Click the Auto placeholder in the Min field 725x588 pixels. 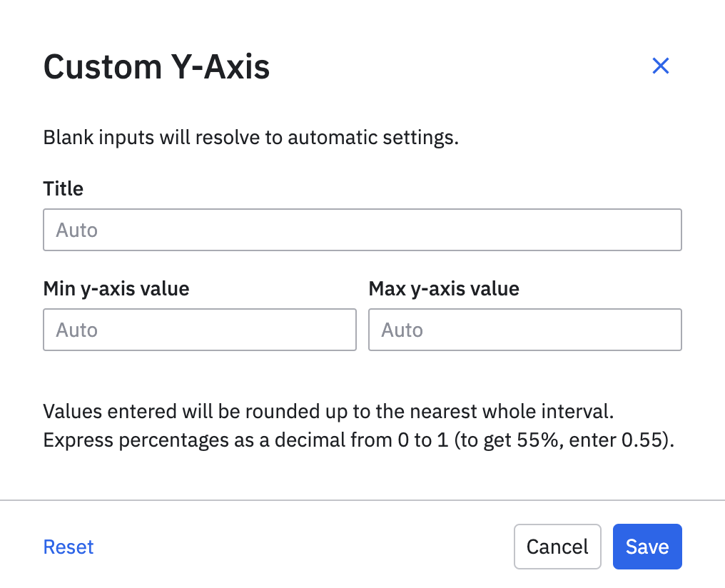click(76, 330)
